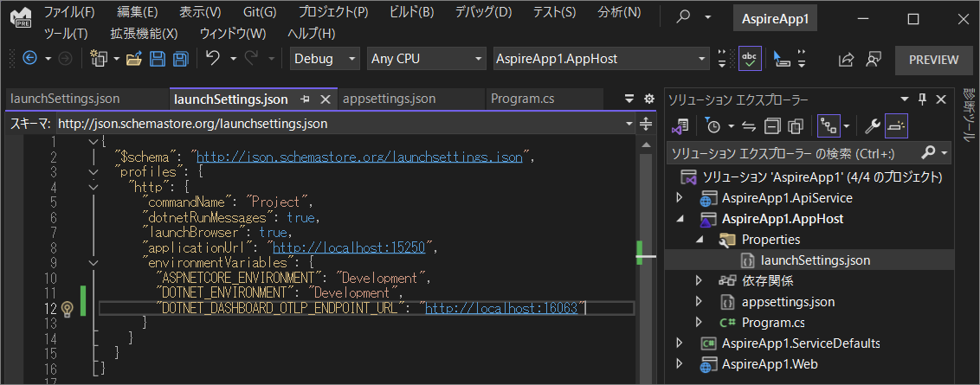The image size is (980, 385).
Task: Collapse the AspireApp1.AppHost project node
Action: pos(680,220)
